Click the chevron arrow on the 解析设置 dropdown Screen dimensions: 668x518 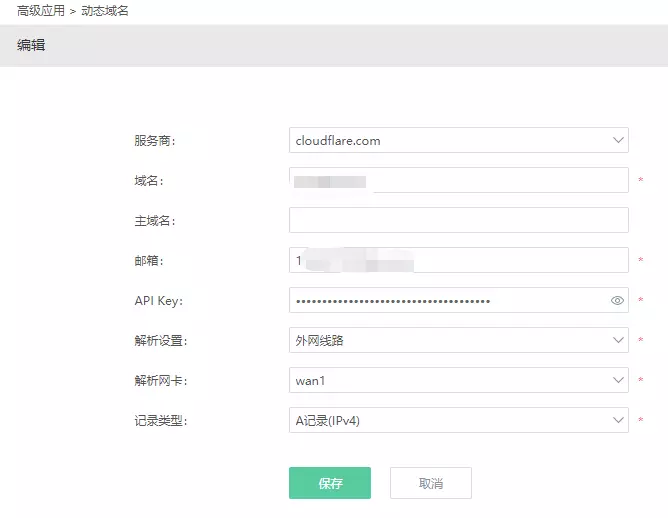pyautogui.click(x=618, y=340)
